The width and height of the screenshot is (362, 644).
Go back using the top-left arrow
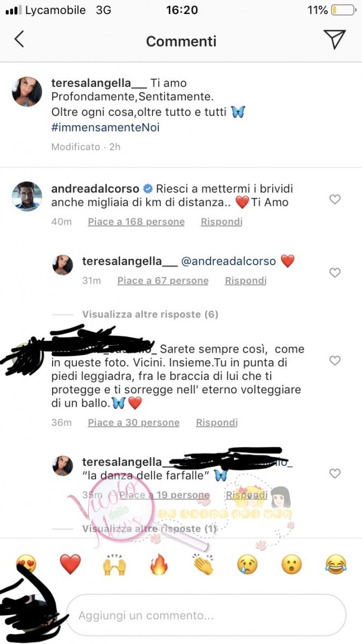(19, 39)
